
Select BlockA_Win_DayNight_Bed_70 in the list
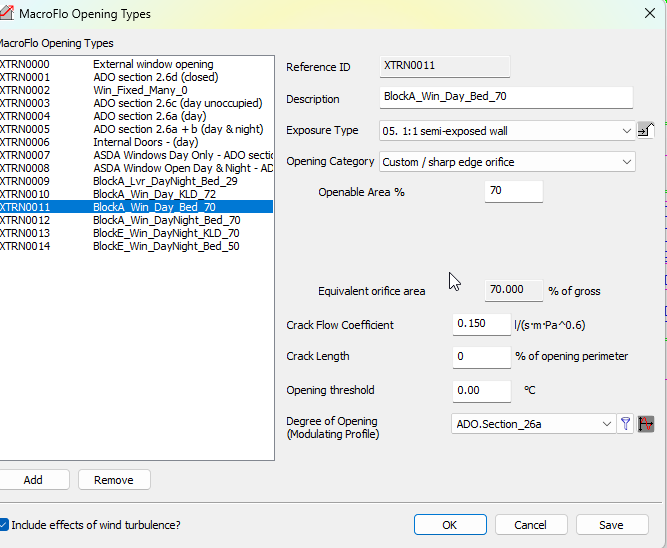pyautogui.click(x=166, y=220)
